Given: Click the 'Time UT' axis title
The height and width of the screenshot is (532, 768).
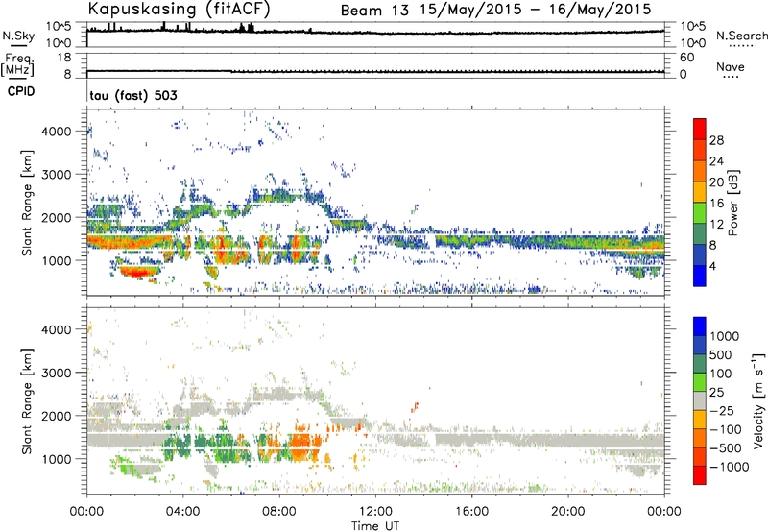Looking at the screenshot, I should (x=375, y=526).
